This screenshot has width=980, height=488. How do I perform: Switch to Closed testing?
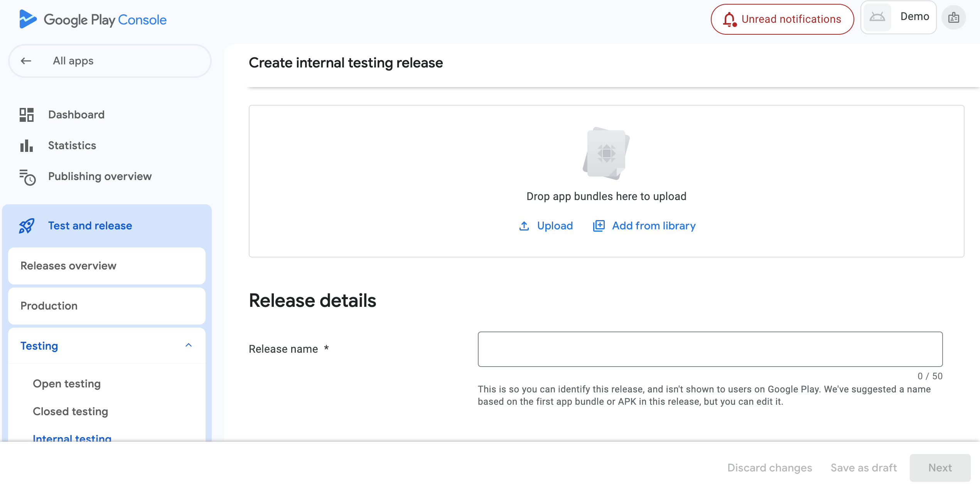(x=70, y=411)
